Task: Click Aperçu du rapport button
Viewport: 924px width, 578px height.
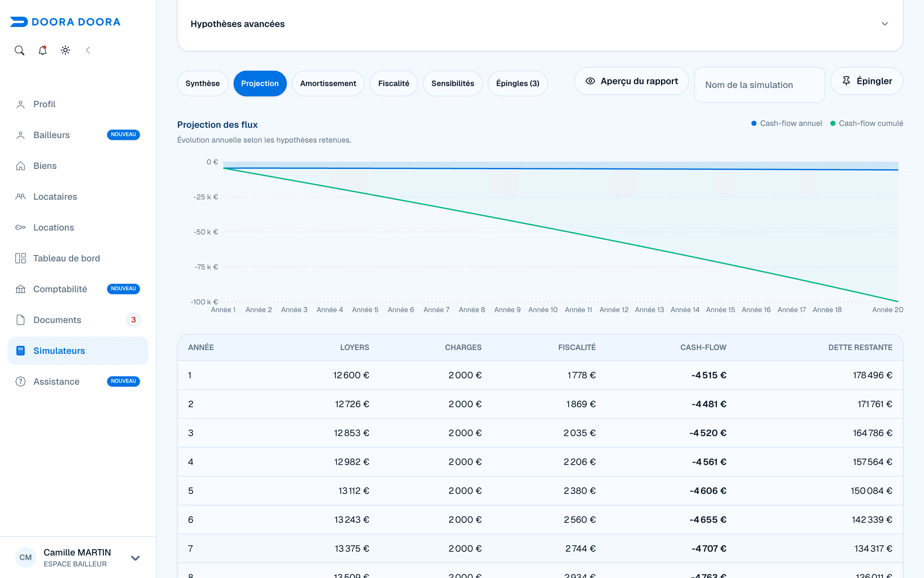Action: click(631, 81)
